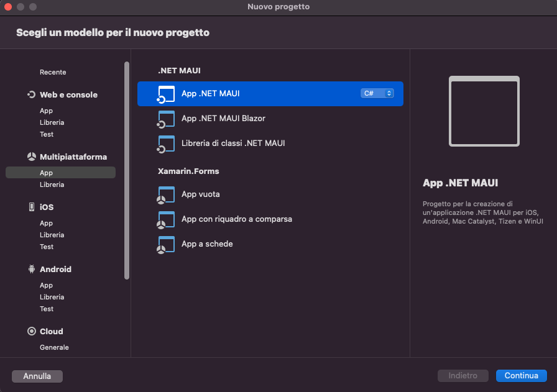The image size is (557, 392).
Task: Click the App vuota template icon
Action: 165,195
